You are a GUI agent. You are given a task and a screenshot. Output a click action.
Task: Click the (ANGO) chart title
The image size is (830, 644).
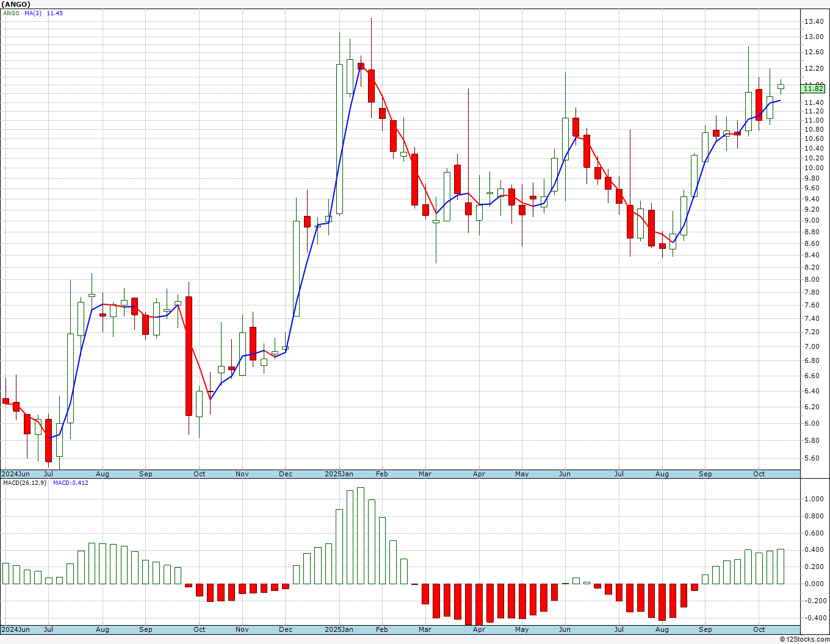[17, 4]
